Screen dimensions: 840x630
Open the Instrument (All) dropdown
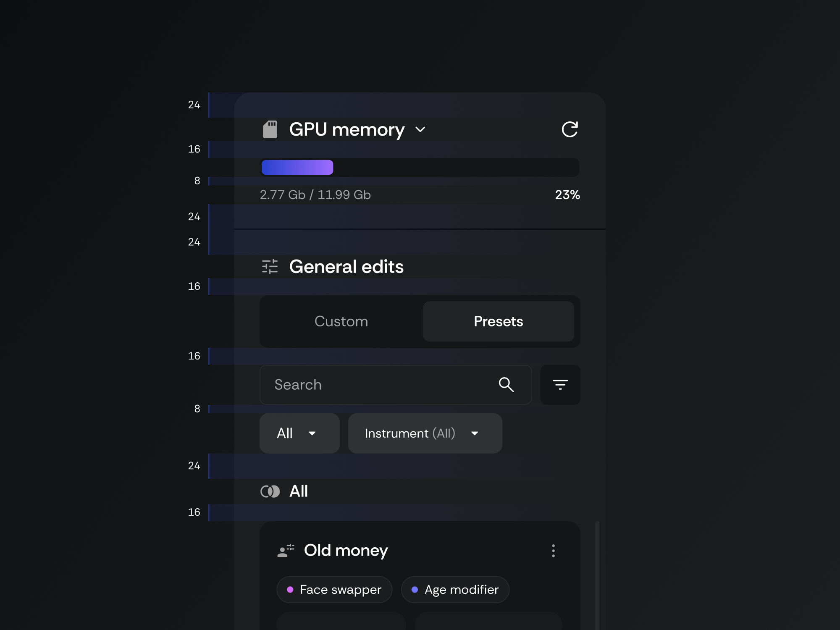(425, 433)
